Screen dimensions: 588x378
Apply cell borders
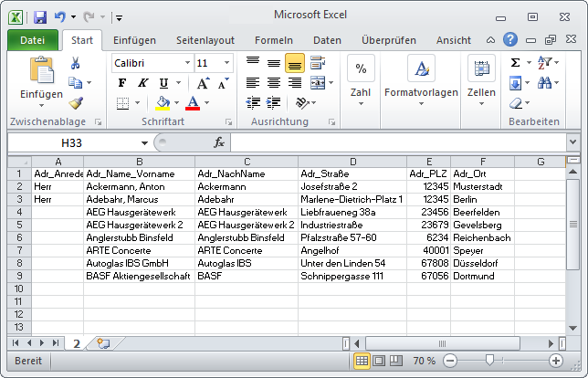pyautogui.click(x=122, y=103)
